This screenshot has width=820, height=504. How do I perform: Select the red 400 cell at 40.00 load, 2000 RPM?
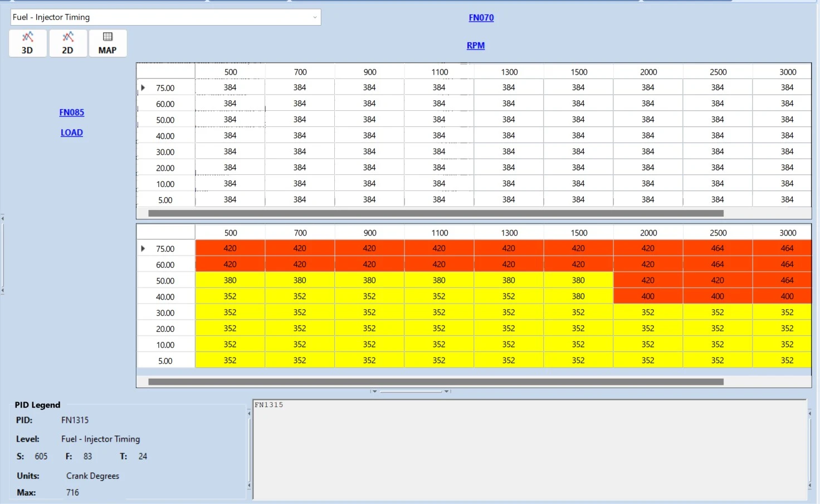point(648,296)
